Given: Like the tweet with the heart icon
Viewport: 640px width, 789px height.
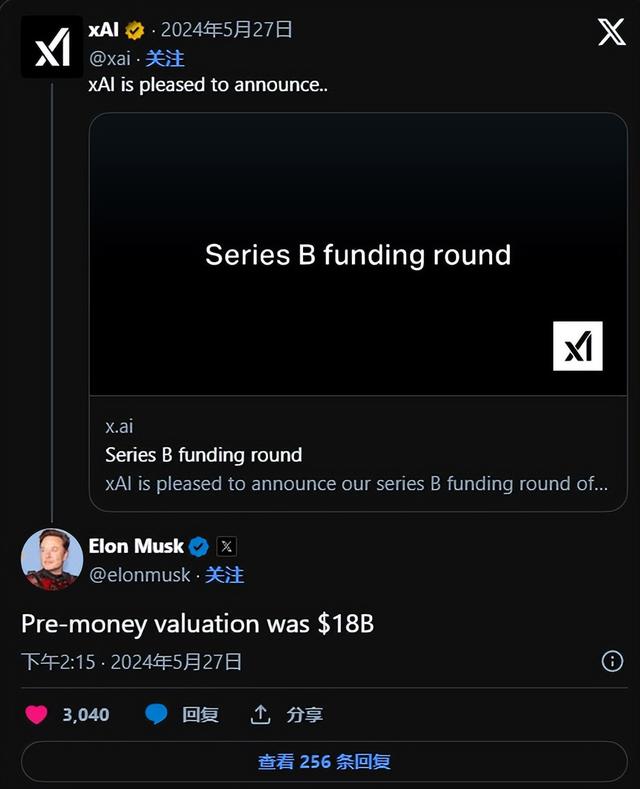Looking at the screenshot, I should (36, 714).
